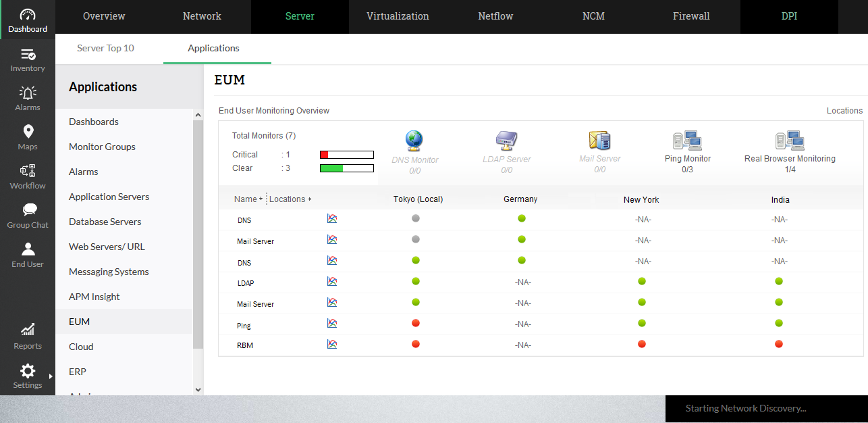Screen dimensions: 868x423
Task: Open the Inventory sidebar icon
Action: 28,55
